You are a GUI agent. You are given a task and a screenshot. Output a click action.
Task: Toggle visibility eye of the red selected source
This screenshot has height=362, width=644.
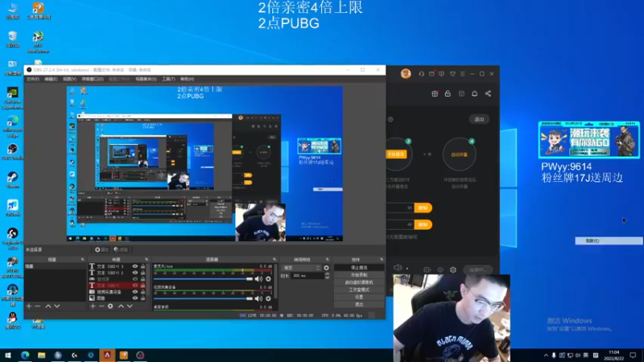(134, 286)
